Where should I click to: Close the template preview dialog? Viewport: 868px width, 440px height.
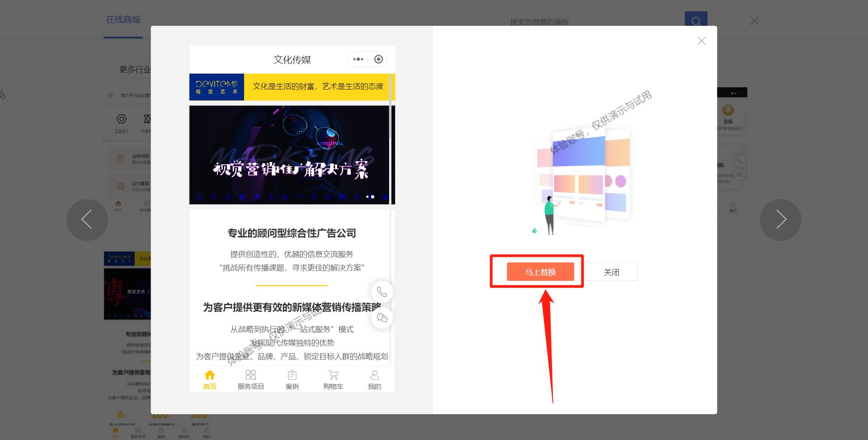pos(701,41)
